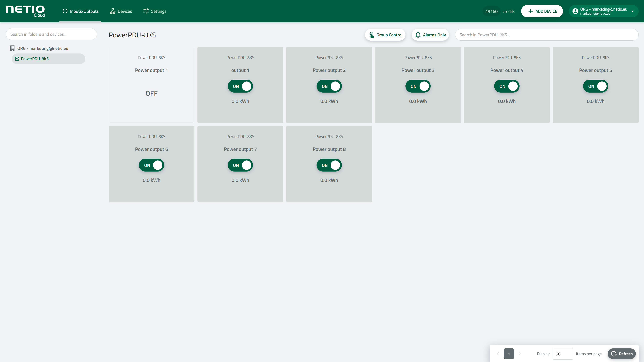644x362 pixels.
Task: Click the Search in PowerPDU-8KS field
Action: pyautogui.click(x=547, y=35)
